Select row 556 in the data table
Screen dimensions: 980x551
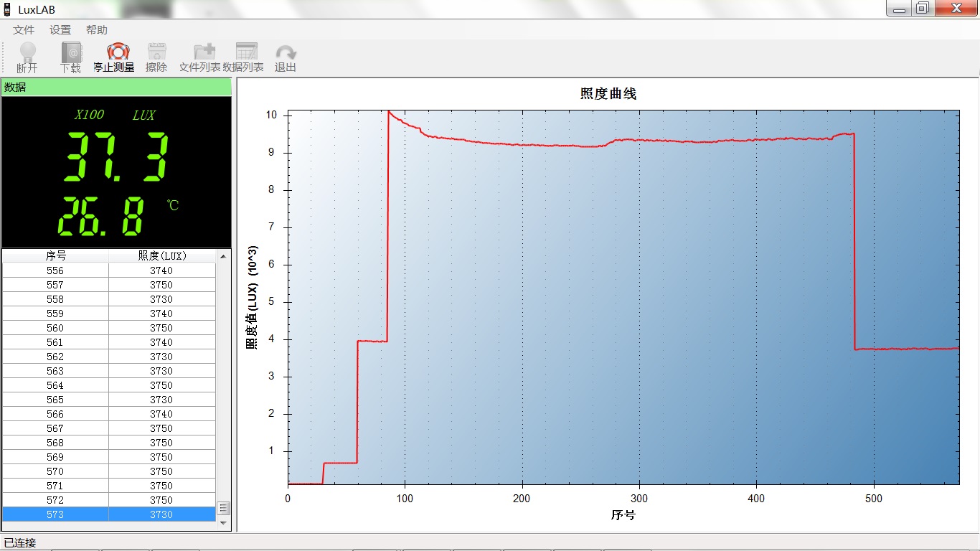pyautogui.click(x=109, y=270)
